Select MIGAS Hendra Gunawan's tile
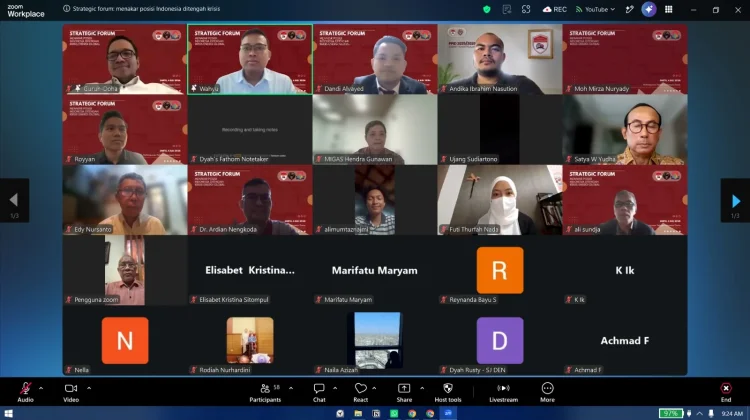Viewport: 750px width, 420px height. pyautogui.click(x=375, y=130)
